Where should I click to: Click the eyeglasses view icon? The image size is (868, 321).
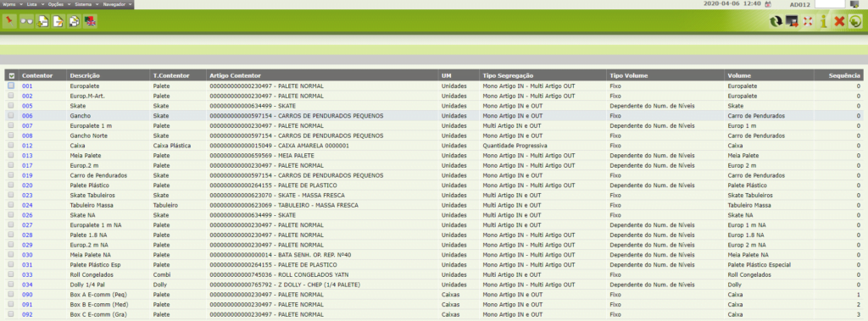(x=26, y=21)
